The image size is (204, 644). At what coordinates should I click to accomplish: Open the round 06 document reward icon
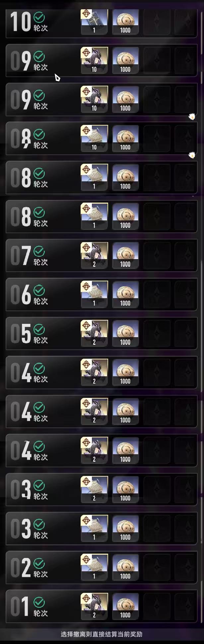click(x=94, y=294)
